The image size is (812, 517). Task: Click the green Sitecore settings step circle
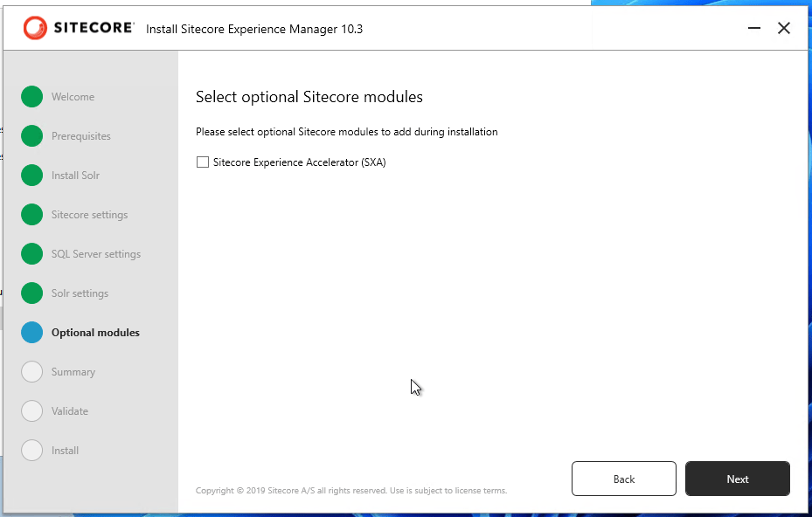32,215
